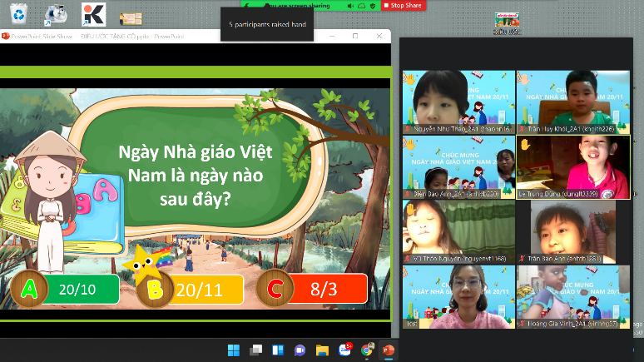644x362 pixels.
Task: Open File Explorer from the taskbar
Action: click(x=323, y=350)
